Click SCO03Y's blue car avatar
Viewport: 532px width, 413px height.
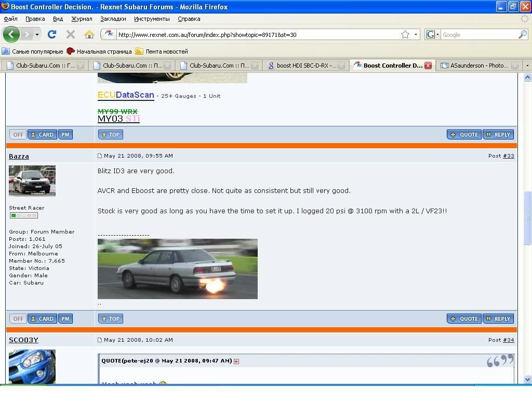(x=32, y=367)
